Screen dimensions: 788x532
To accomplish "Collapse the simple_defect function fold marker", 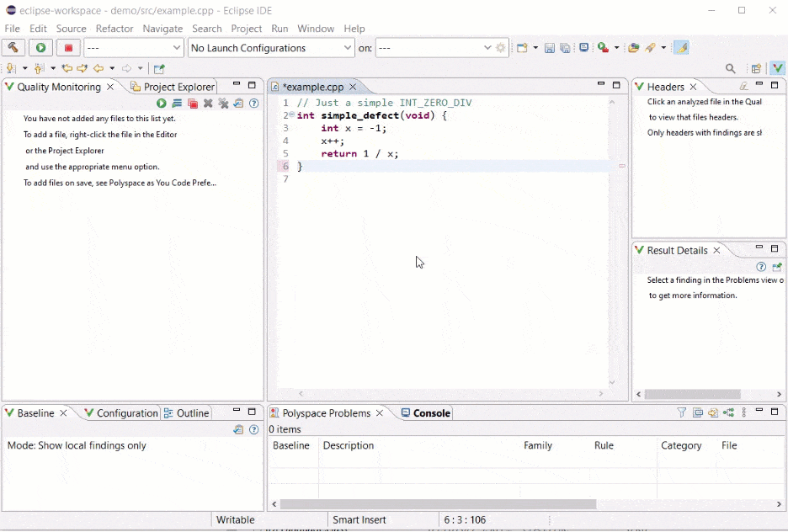I will tap(291, 115).
